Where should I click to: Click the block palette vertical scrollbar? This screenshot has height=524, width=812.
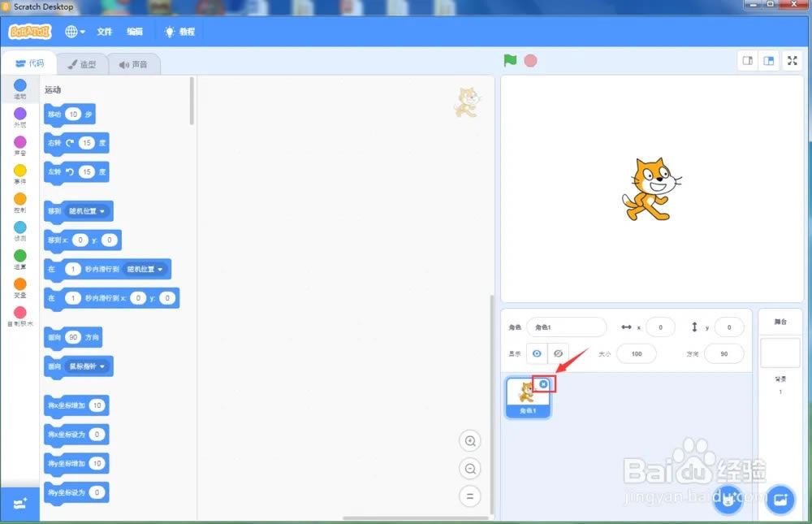(192, 101)
